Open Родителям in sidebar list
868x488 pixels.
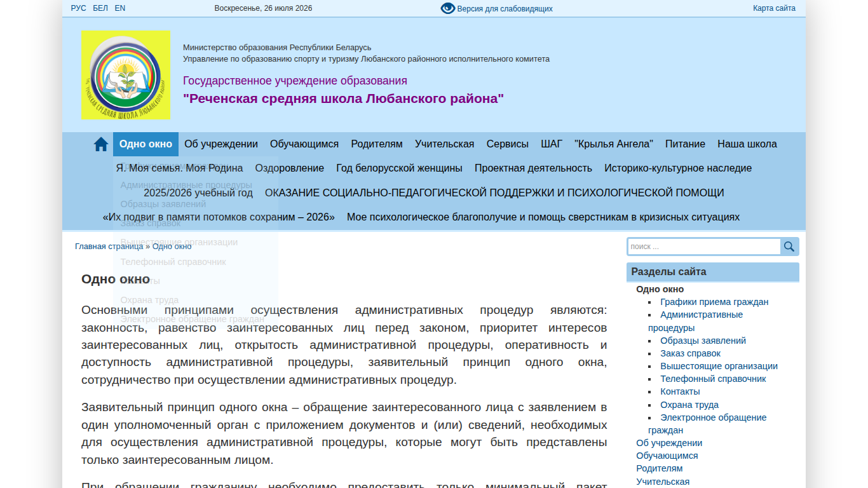(660, 468)
